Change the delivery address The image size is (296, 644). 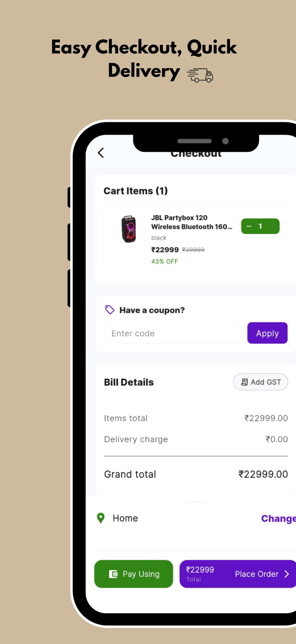click(279, 519)
